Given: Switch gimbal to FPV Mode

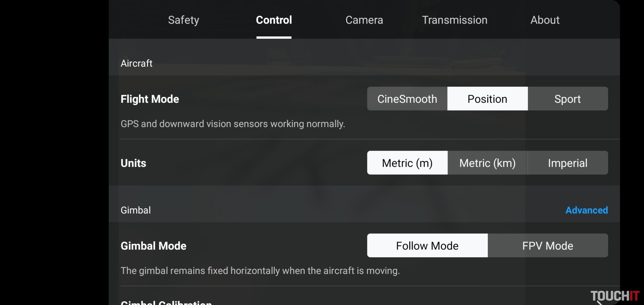Looking at the screenshot, I should [547, 246].
